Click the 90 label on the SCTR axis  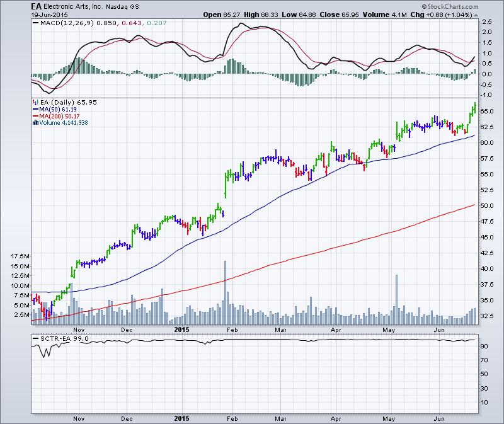(484, 346)
